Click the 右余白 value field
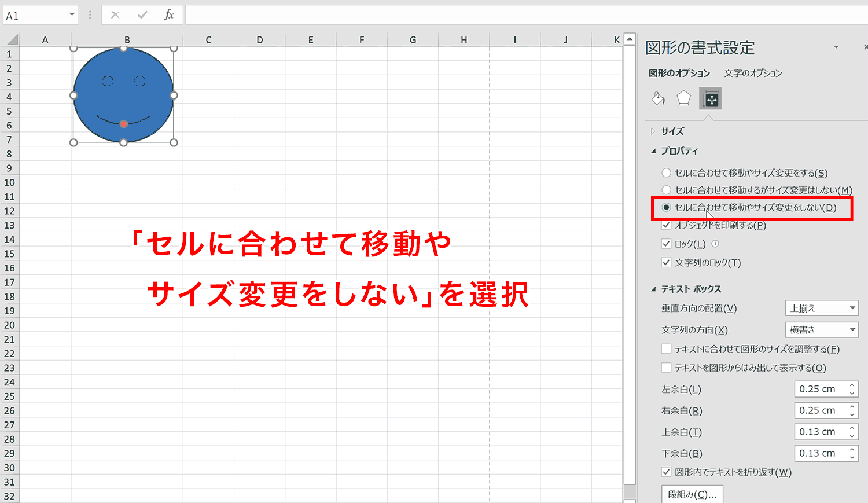Image resolution: width=868 pixels, height=503 pixels. (x=820, y=410)
